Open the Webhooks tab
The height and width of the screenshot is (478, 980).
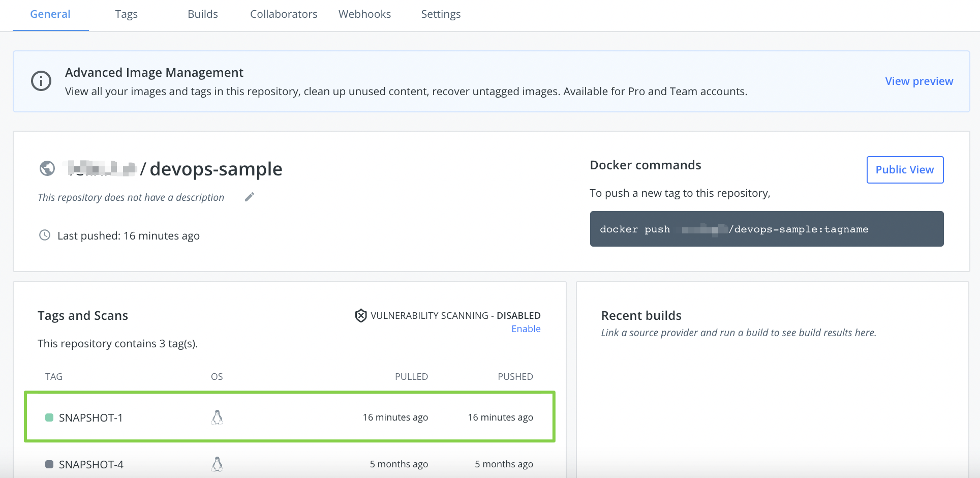364,14
